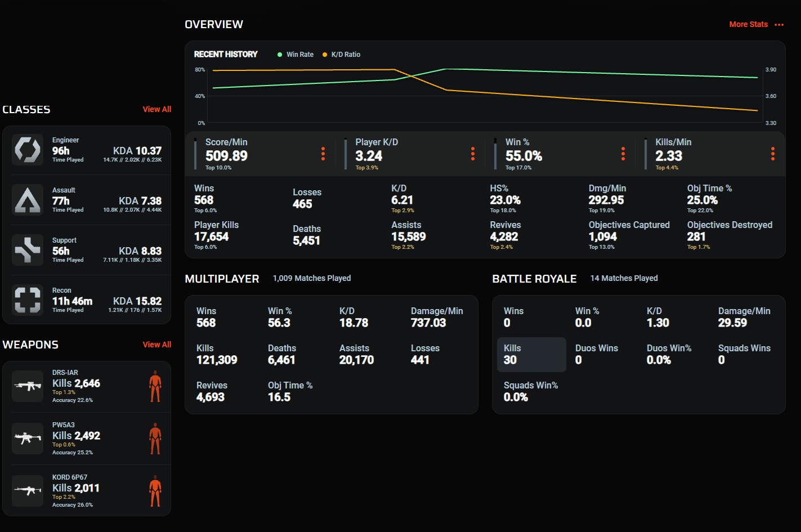Open the Player K/D options menu
801x532 pixels.
point(473,154)
